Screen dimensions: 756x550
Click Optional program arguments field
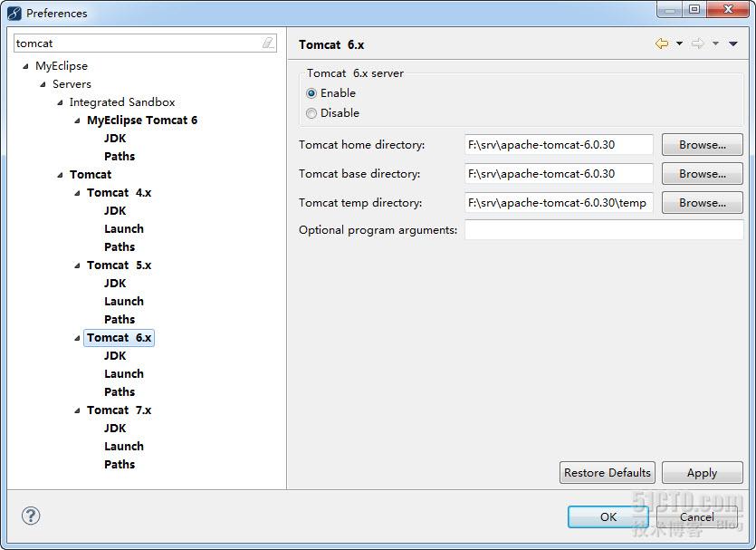(x=604, y=229)
